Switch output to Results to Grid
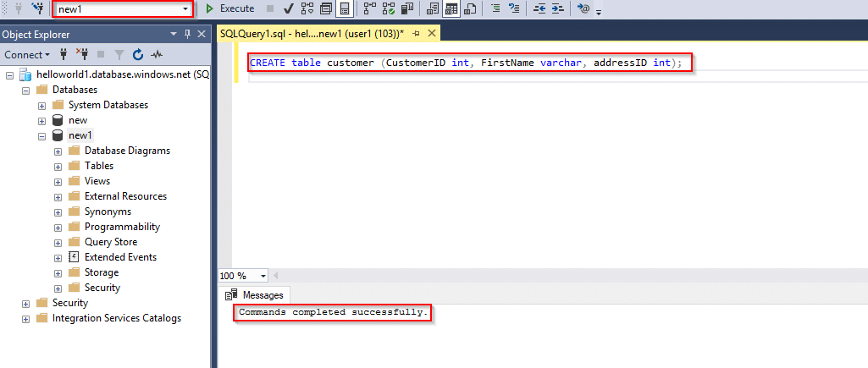Screen dimensions: 868x368 point(451,8)
